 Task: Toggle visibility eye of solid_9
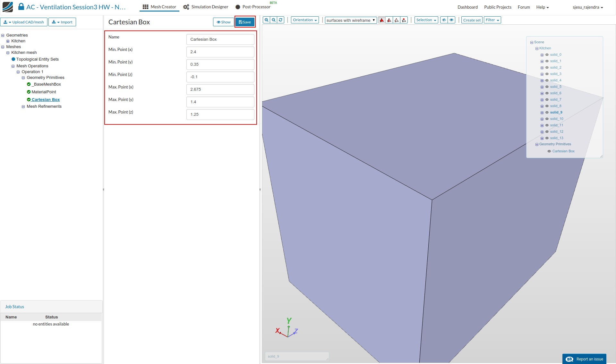point(547,112)
